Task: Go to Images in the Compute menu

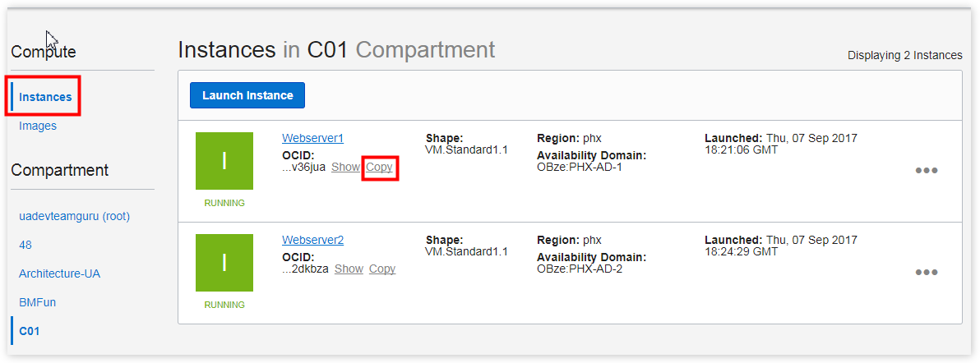Action: coord(38,126)
